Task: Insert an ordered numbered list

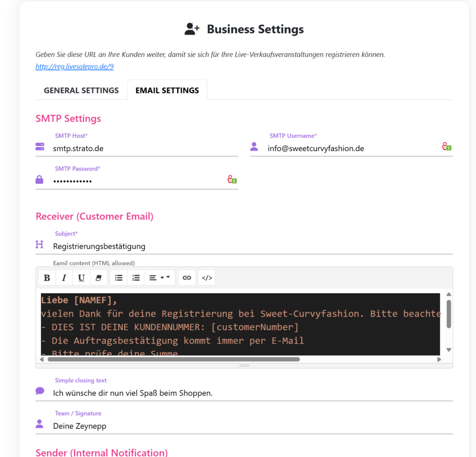Action: pyautogui.click(x=136, y=278)
